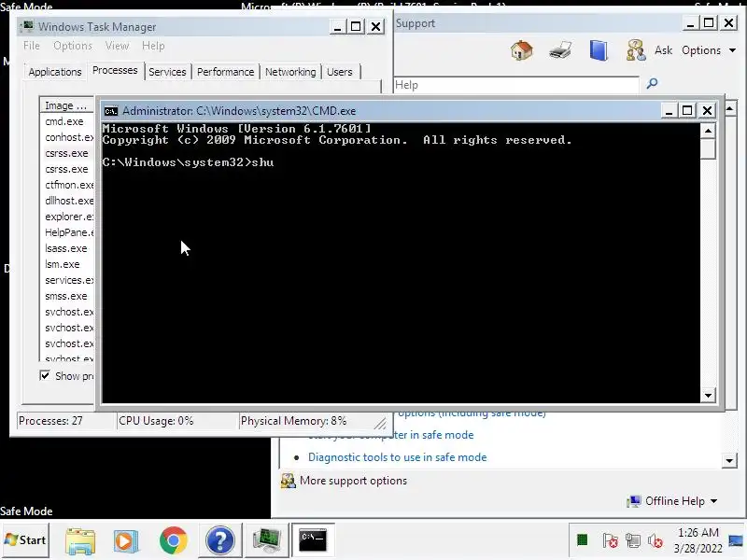Switch to Task Manager taskbar icon
This screenshot has width=747, height=560.
point(266,540)
